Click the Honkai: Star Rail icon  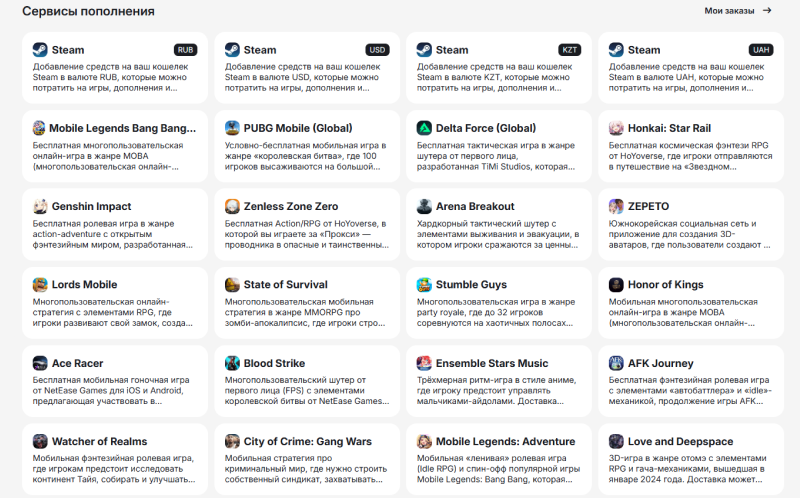(x=616, y=128)
